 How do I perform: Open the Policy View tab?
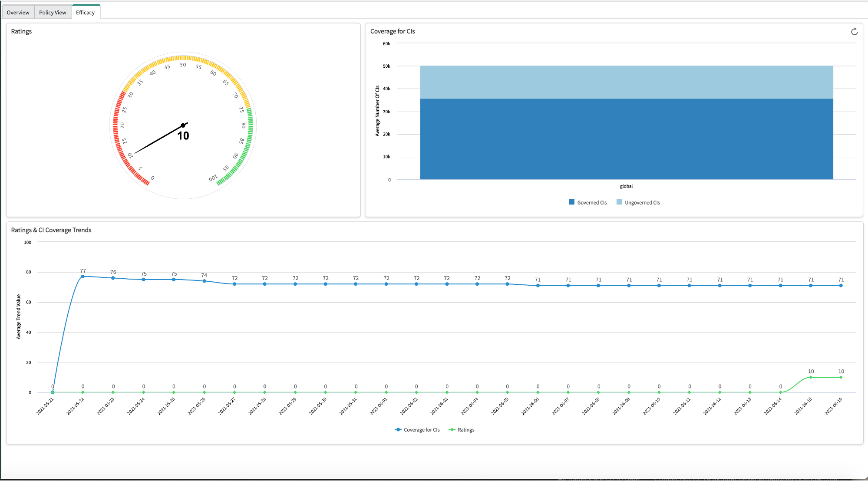[52, 12]
